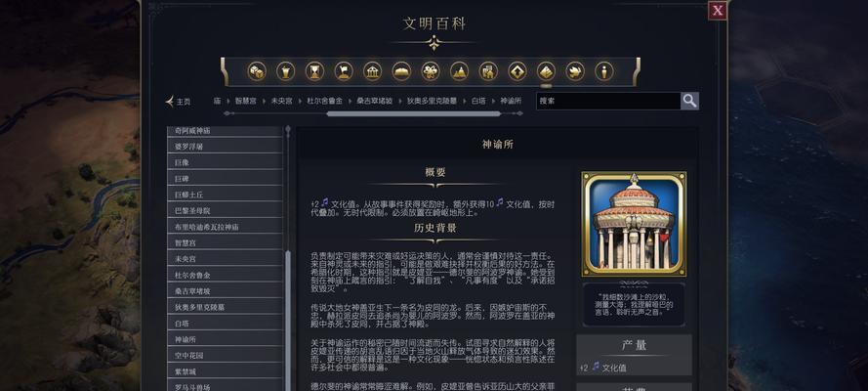
Task: Open 智慧宫 in the breadcrumb history
Action: tap(246, 101)
